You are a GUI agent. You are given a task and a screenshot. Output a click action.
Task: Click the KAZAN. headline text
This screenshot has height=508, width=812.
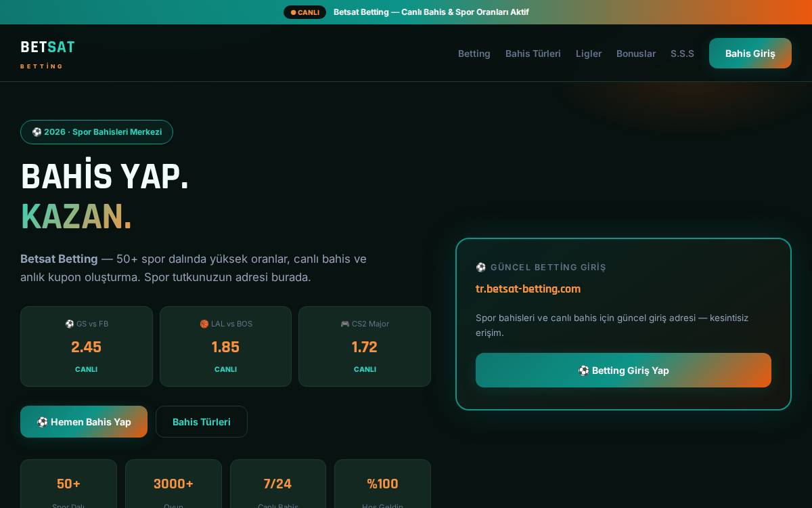click(x=76, y=217)
